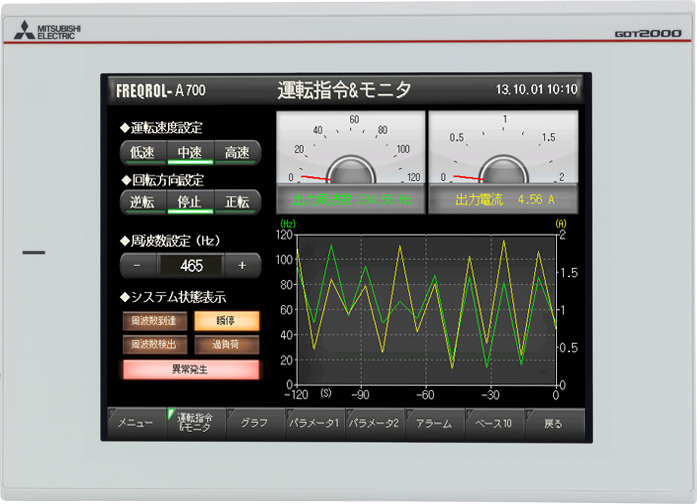Set rotation direction to 逆転 reverse
Viewport: 697px width, 504px height.
pyautogui.click(x=142, y=202)
